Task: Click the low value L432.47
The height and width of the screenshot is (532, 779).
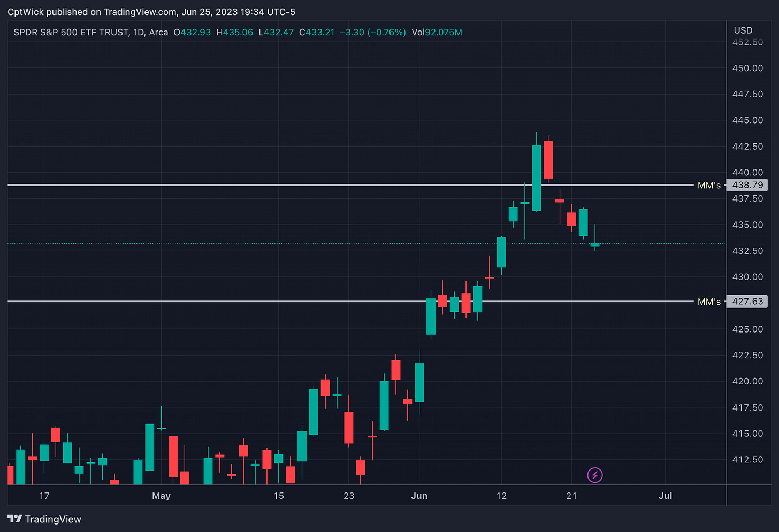Action: click(276, 32)
